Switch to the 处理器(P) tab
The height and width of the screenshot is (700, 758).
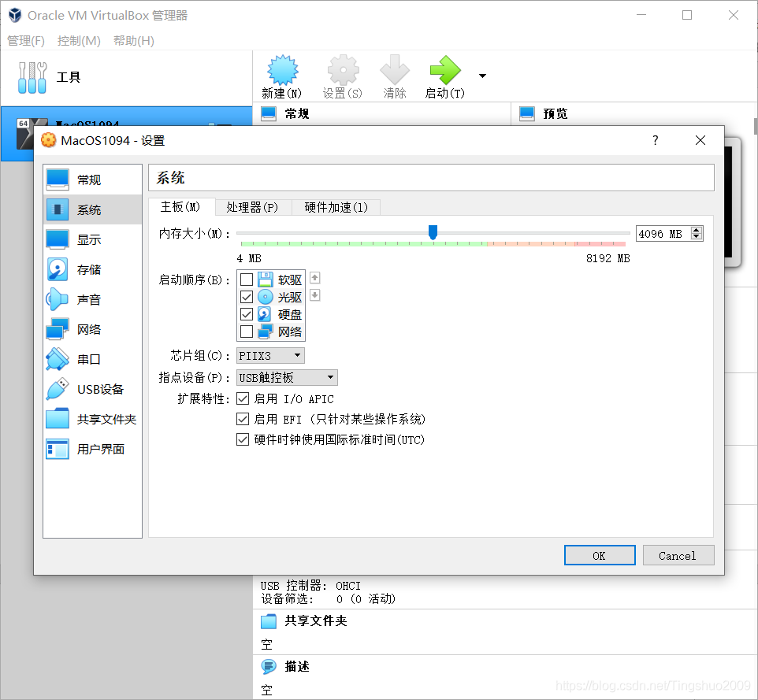[252, 207]
